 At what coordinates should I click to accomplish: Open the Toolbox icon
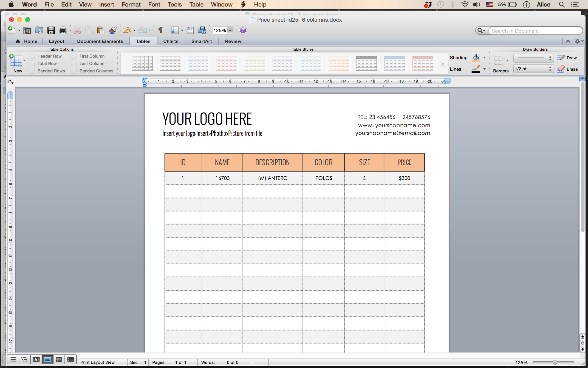coord(190,30)
